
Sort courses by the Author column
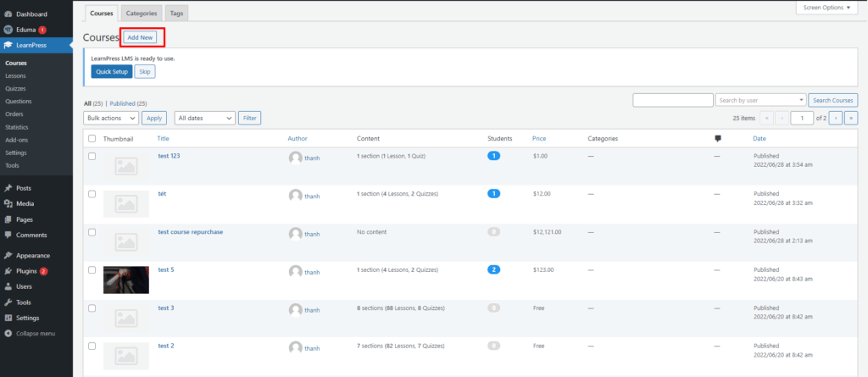(x=298, y=138)
